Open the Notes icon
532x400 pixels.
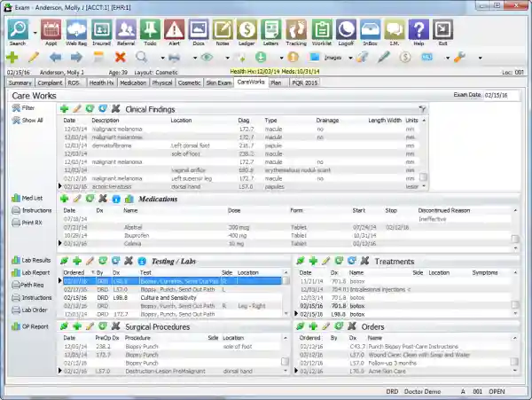223,29
